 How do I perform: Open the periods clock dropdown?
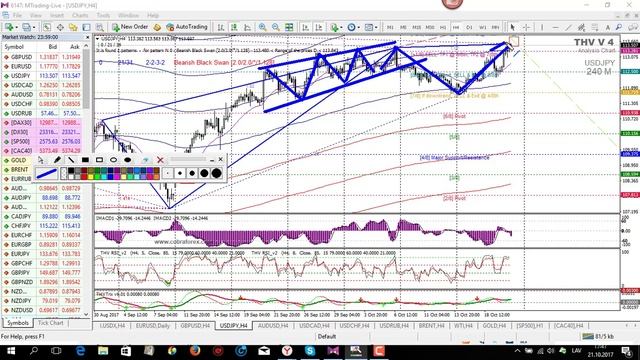click(x=359, y=27)
